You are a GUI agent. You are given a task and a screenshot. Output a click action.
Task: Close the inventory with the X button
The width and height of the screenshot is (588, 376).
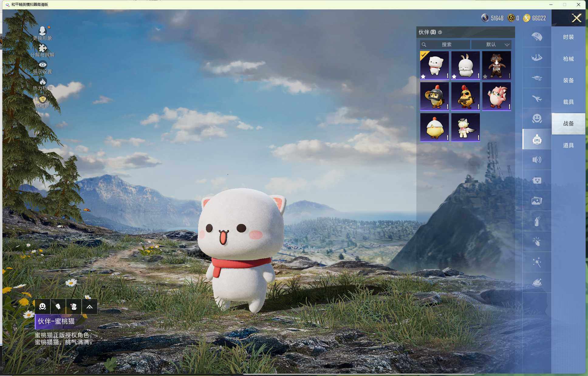[x=576, y=18]
